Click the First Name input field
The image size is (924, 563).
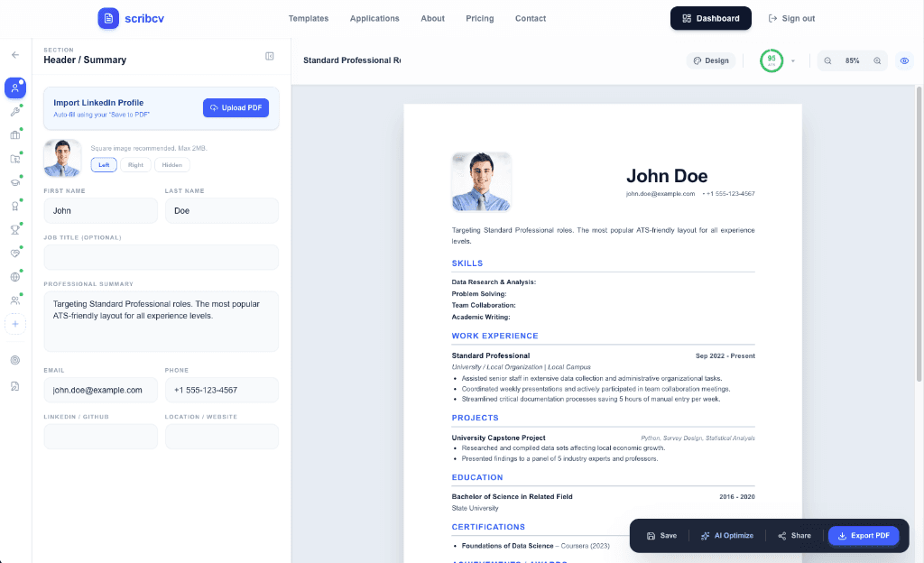pos(100,210)
